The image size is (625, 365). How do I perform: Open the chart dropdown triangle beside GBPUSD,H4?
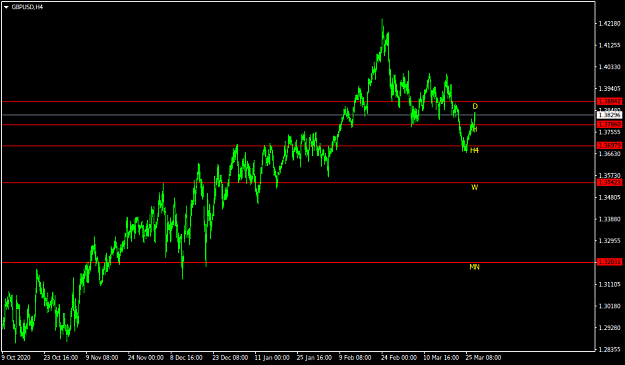pyautogui.click(x=6, y=7)
